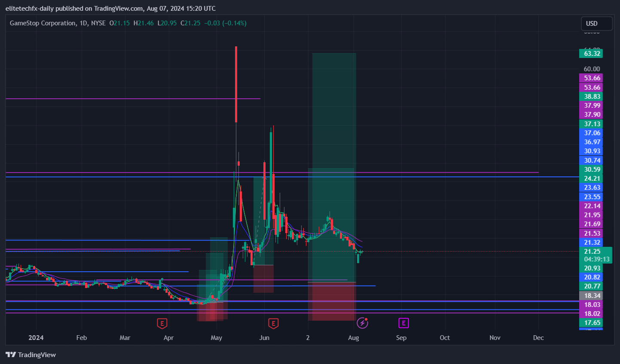The width and height of the screenshot is (620, 364).
Task: Click the close value C21.25
Action: (190, 23)
